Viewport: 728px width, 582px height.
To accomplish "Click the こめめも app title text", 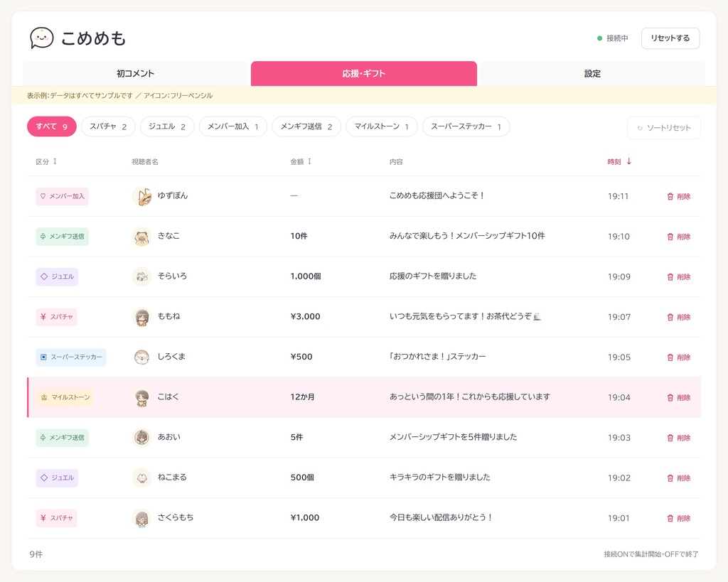I will click(93, 38).
